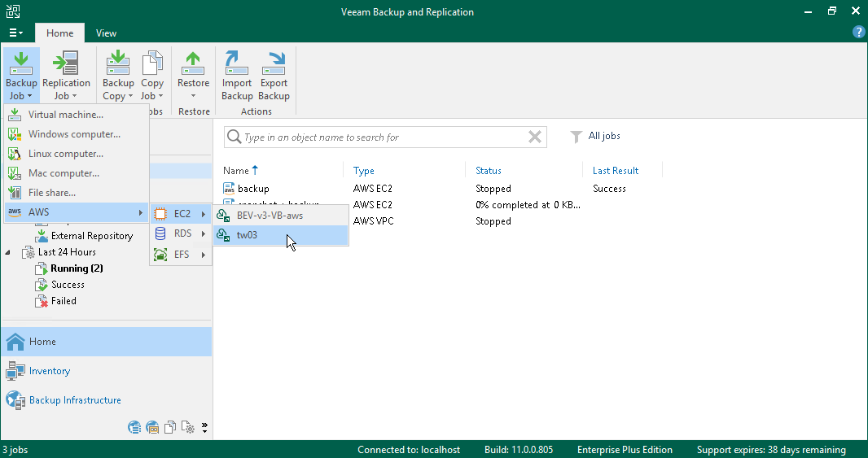Collapse the Last 24 Hours tree node
The width and height of the screenshot is (868, 458).
[8, 252]
